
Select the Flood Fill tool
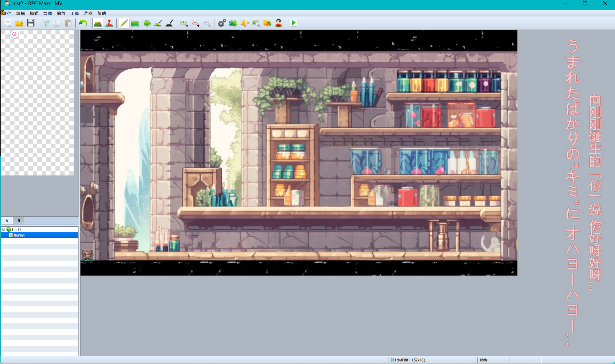pos(158,23)
